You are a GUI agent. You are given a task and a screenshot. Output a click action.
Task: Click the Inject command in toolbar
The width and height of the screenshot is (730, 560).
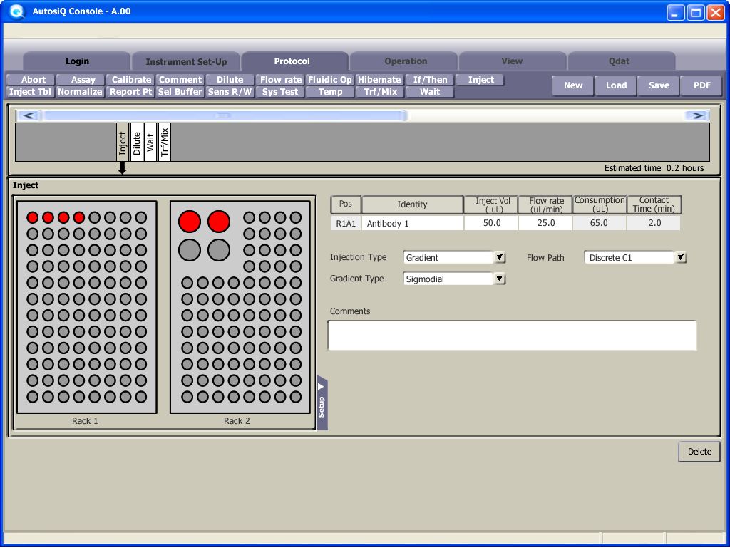[481, 80]
